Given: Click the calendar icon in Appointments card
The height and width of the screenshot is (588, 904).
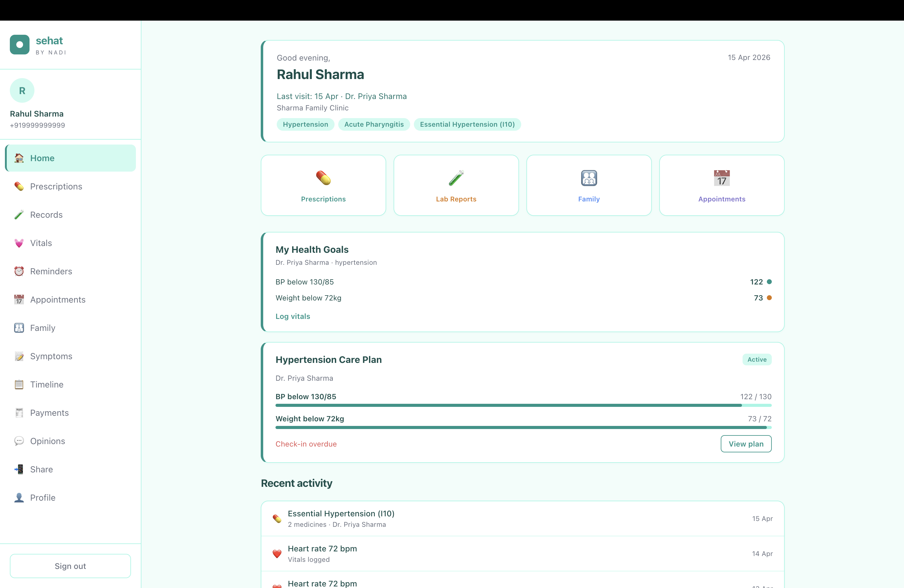Looking at the screenshot, I should point(722,178).
